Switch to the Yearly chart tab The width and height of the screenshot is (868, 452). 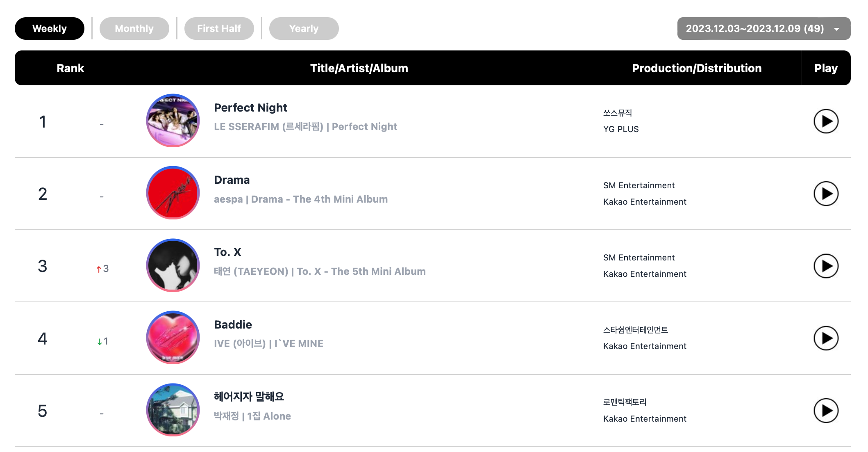[x=304, y=29]
